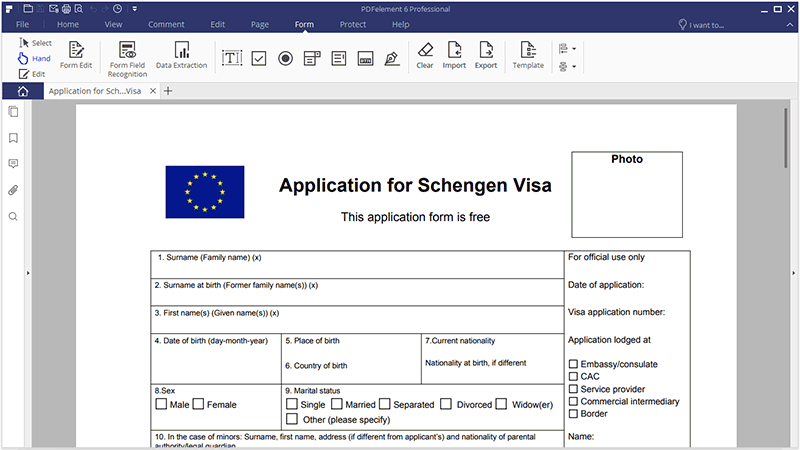Click the vertical scrollbar thumb
The height and width of the screenshot is (450, 800).
click(786, 138)
